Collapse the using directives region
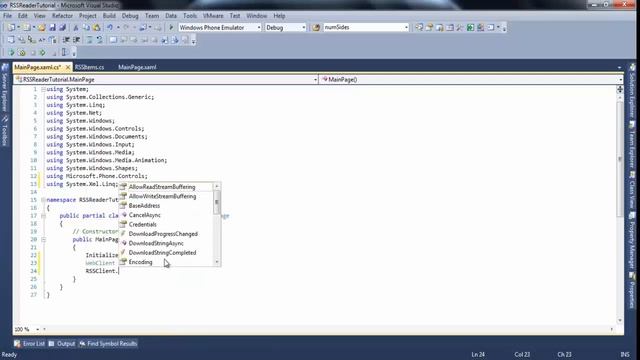The image size is (640, 360). pyautogui.click(x=43, y=89)
